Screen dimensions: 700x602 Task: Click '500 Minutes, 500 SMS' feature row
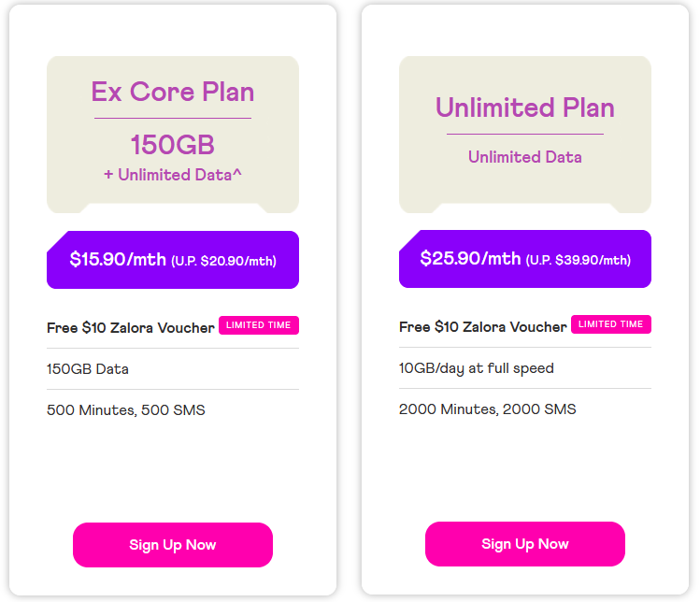click(x=125, y=410)
